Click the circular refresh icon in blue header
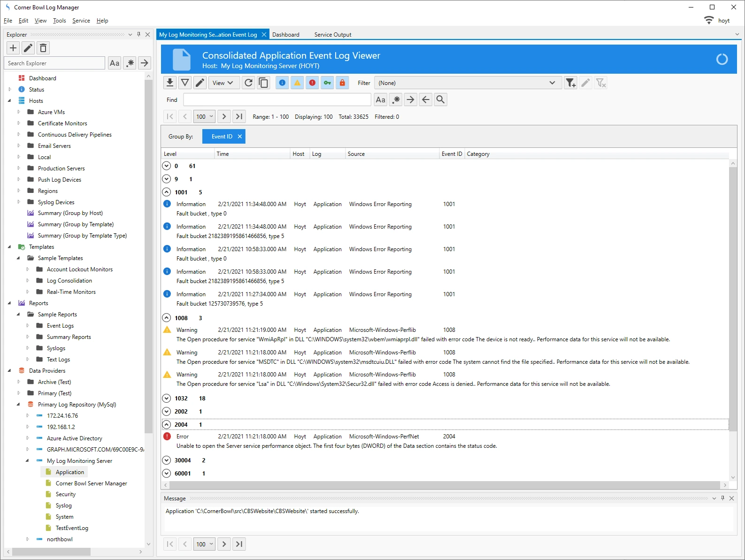This screenshot has height=560, width=745. click(x=722, y=59)
